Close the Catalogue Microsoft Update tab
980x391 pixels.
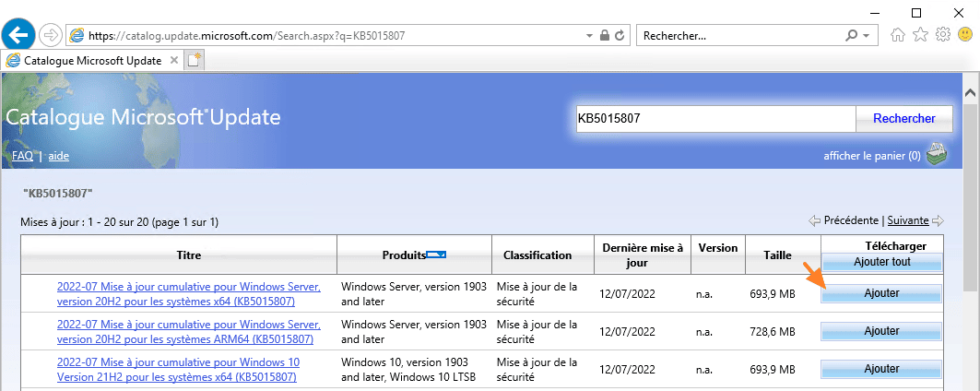coord(174,61)
